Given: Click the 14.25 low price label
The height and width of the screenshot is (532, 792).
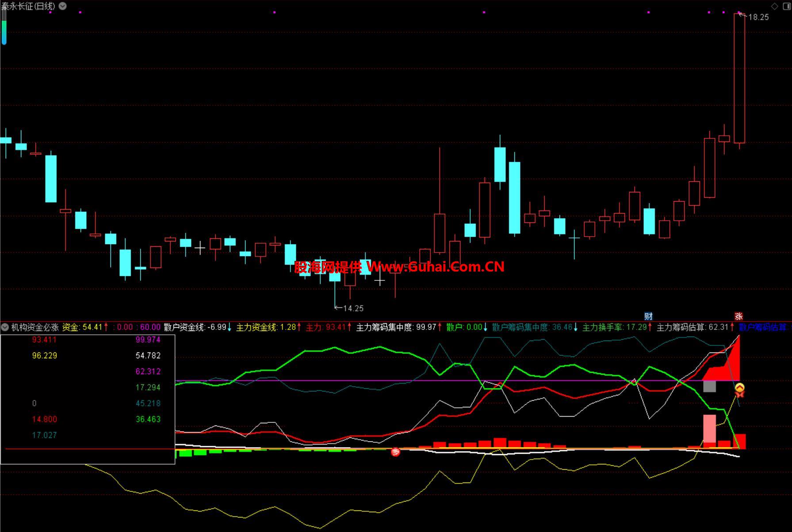Looking at the screenshot, I should coord(353,308).
